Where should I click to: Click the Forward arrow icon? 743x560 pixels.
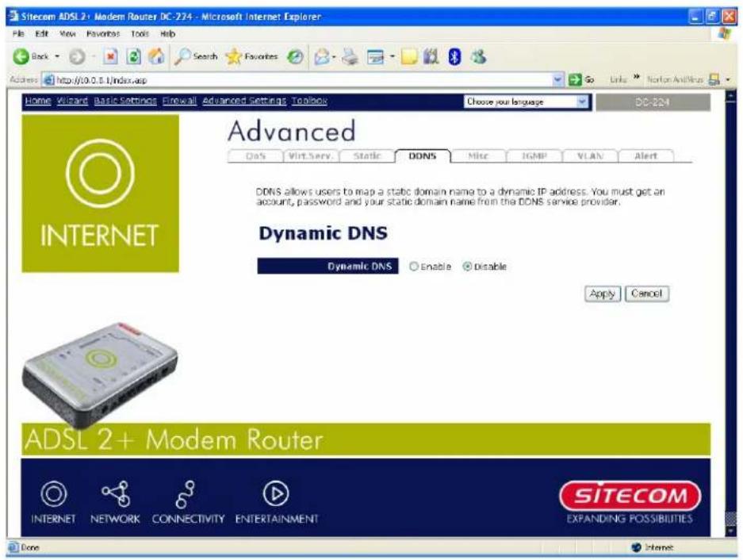[77, 57]
